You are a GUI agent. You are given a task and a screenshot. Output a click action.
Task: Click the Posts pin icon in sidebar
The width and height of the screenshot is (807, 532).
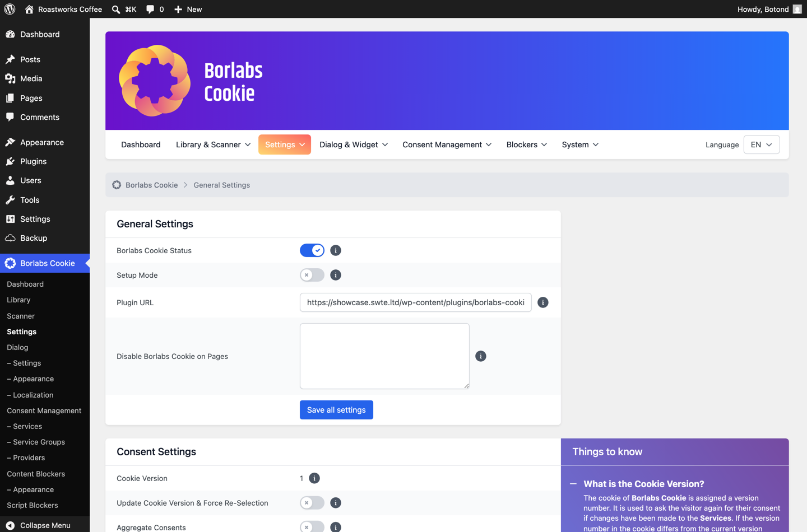10,59
